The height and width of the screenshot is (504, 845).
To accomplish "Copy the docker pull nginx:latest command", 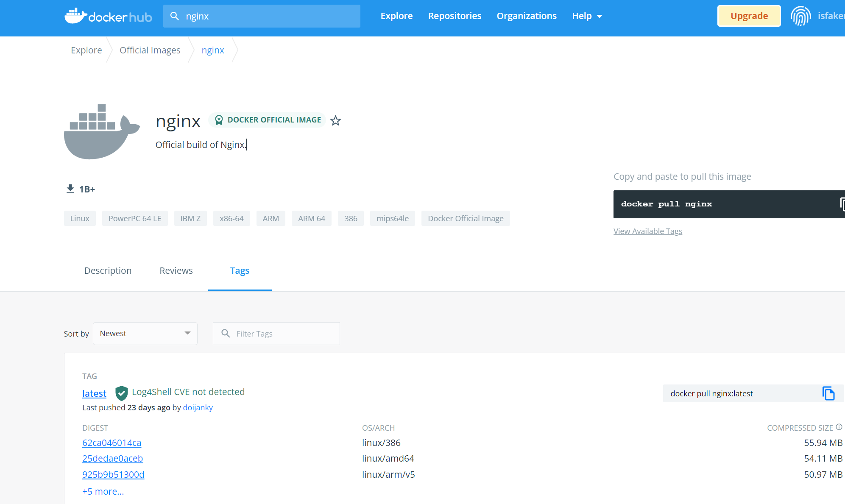I will tap(828, 393).
